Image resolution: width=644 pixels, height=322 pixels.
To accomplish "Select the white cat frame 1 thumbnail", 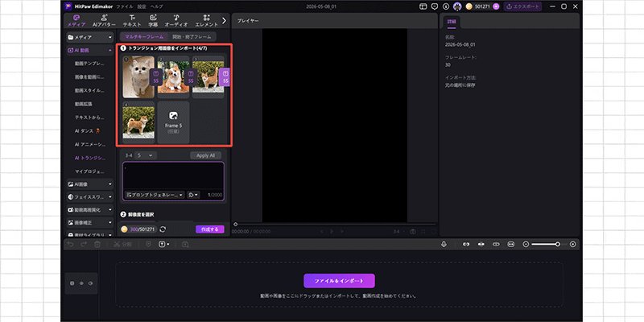I will [x=138, y=76].
